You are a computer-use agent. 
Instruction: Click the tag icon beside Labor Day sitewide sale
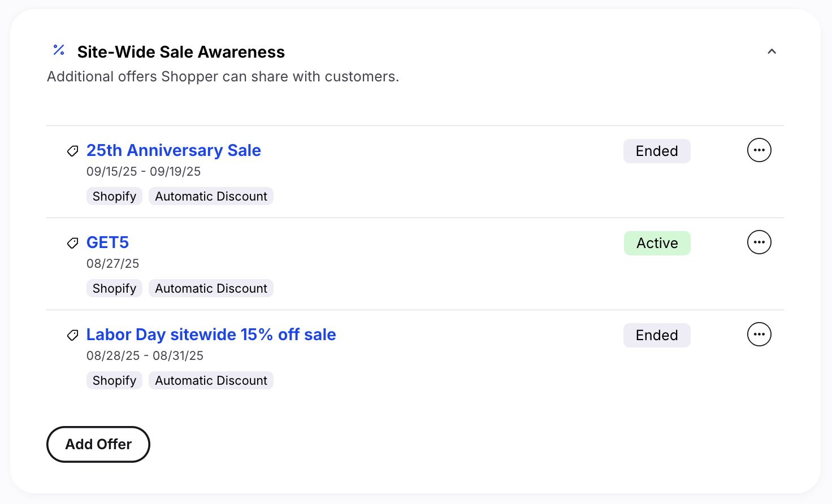click(72, 335)
